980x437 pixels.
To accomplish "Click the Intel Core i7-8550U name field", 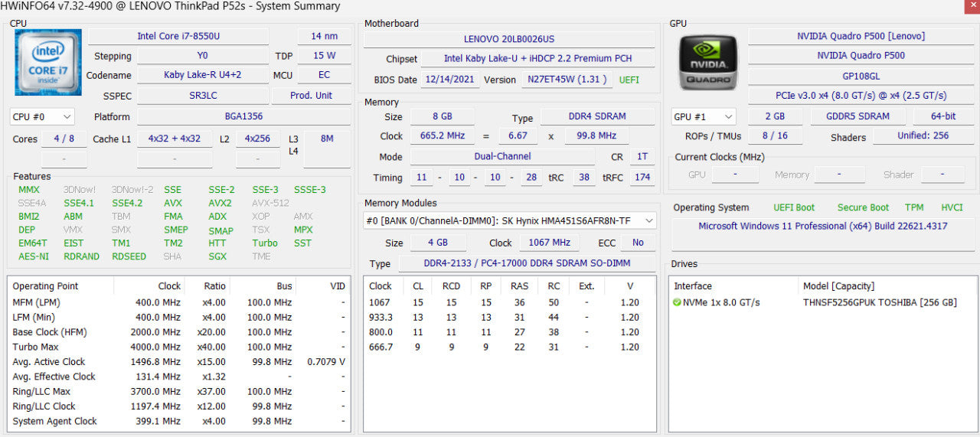I will (178, 36).
